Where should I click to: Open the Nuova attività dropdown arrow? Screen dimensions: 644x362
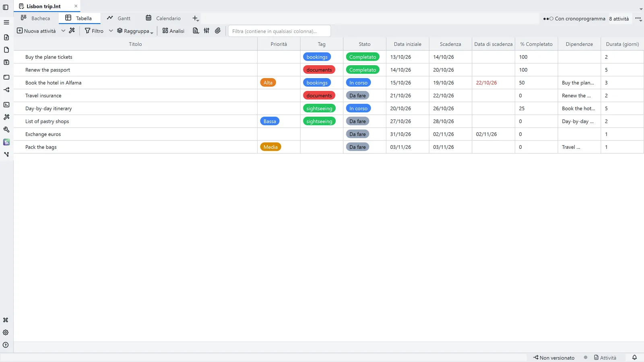coord(63,31)
